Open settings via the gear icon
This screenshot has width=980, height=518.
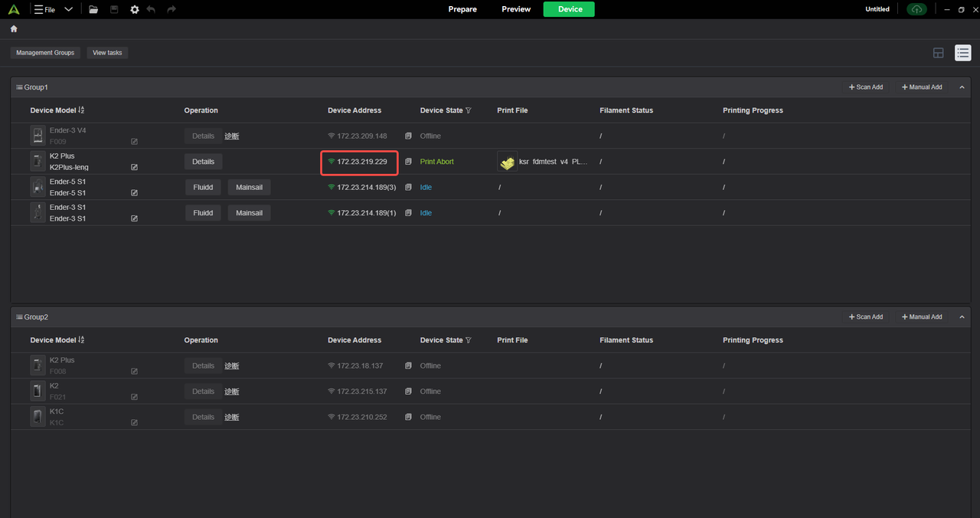[135, 9]
